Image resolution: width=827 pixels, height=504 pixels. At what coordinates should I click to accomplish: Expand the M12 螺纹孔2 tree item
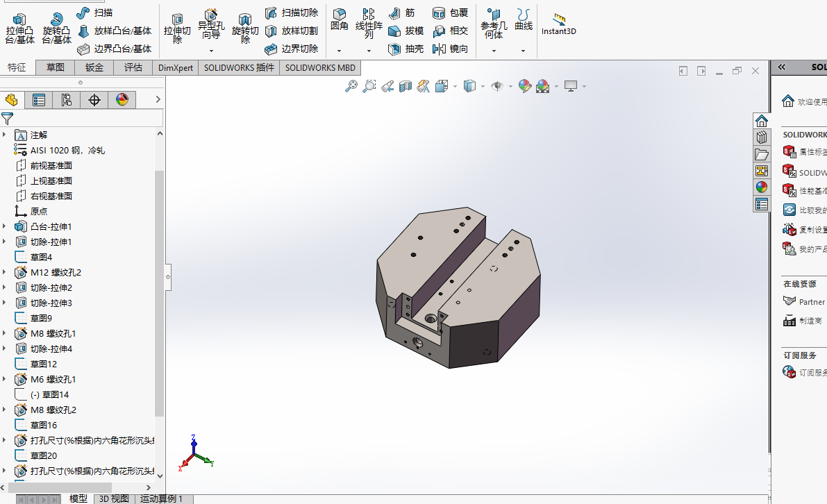pyautogui.click(x=5, y=272)
